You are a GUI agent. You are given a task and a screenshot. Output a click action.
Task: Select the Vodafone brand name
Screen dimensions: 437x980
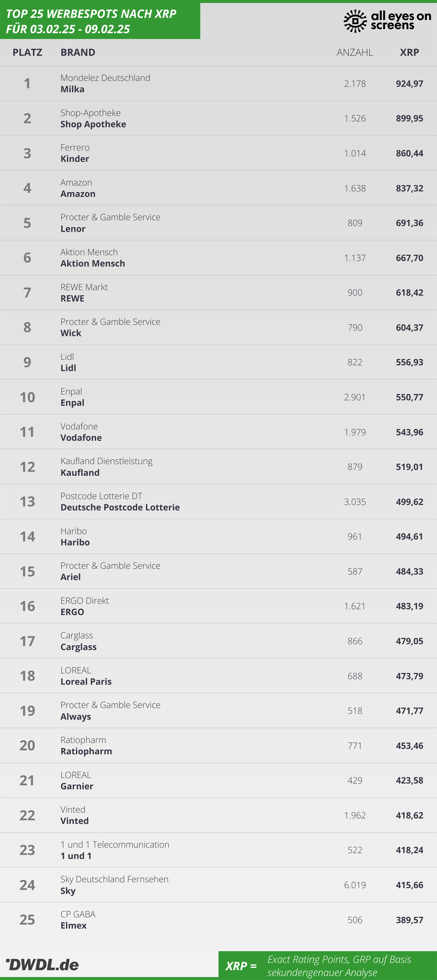(81, 437)
